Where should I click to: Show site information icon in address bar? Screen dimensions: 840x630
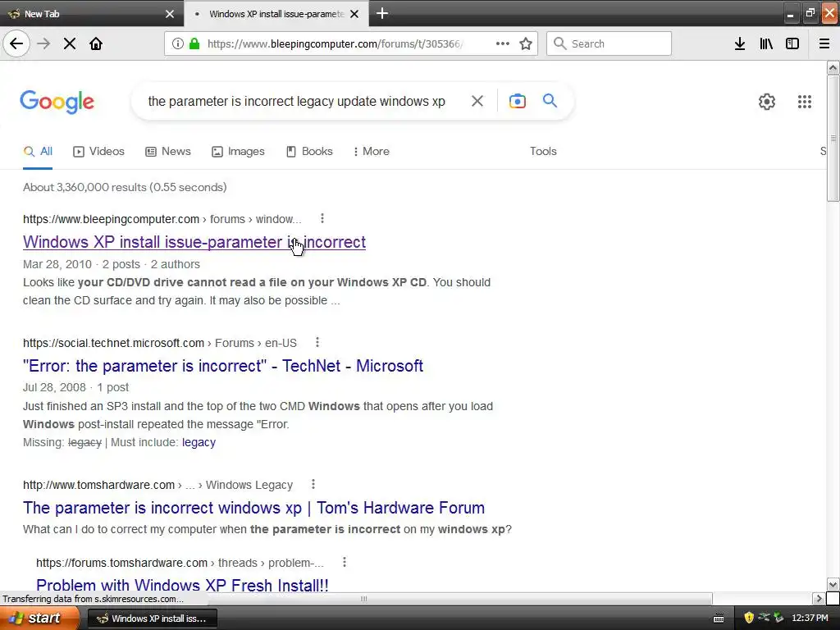(x=177, y=43)
